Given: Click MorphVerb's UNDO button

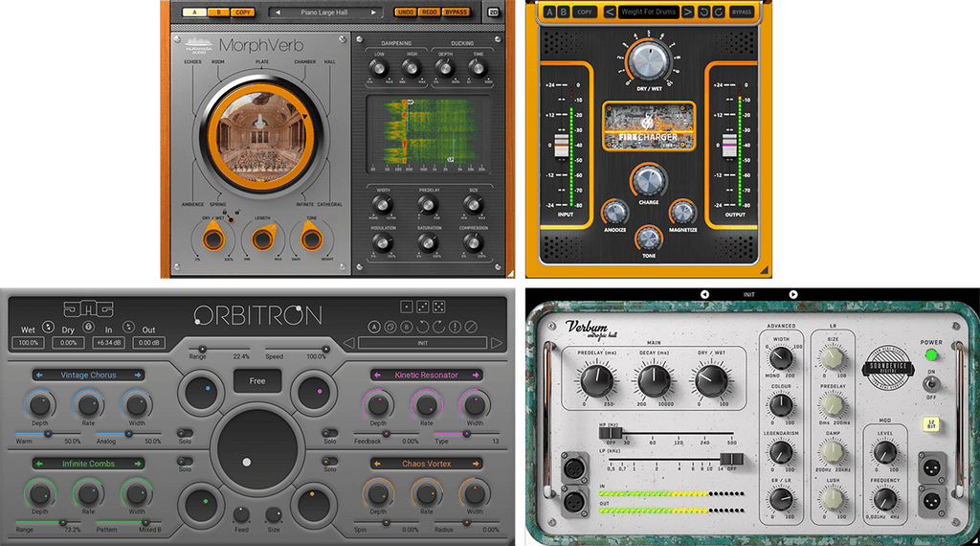Looking at the screenshot, I should point(406,11).
